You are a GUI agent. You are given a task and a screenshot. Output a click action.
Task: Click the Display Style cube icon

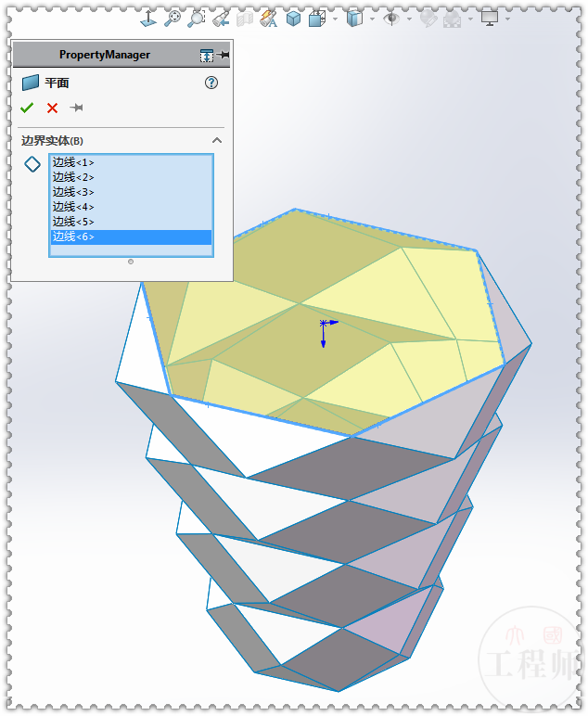(317, 19)
